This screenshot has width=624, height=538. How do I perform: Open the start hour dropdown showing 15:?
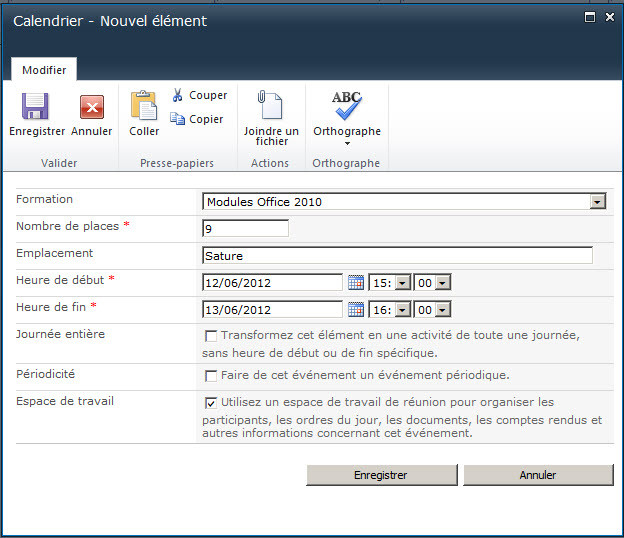point(402,283)
